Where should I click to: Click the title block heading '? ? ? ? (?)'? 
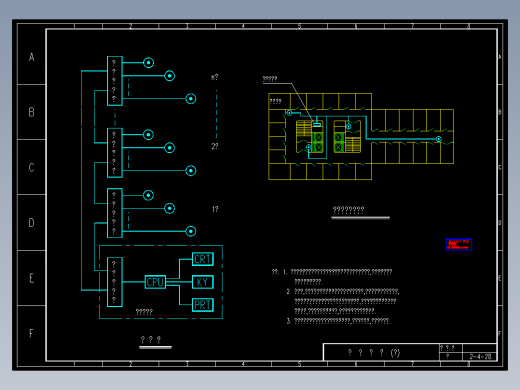(374, 353)
